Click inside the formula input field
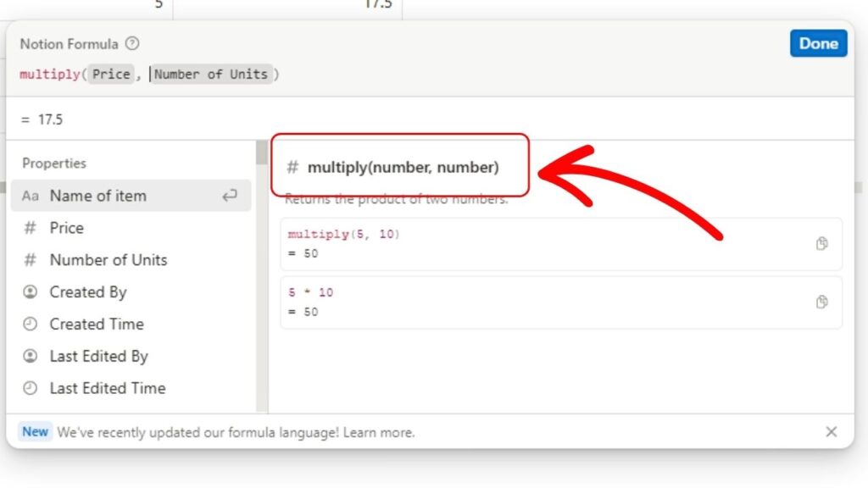The image size is (868, 488). [424, 74]
